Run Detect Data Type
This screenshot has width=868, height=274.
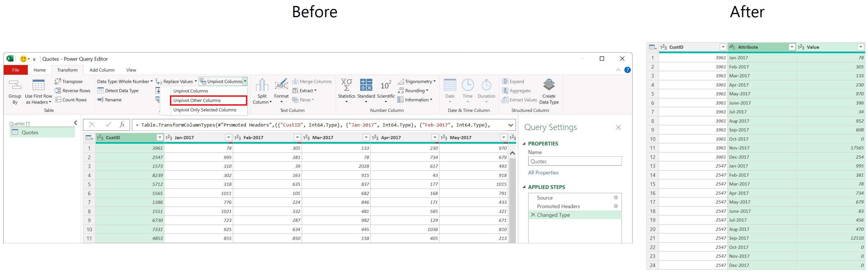(118, 90)
